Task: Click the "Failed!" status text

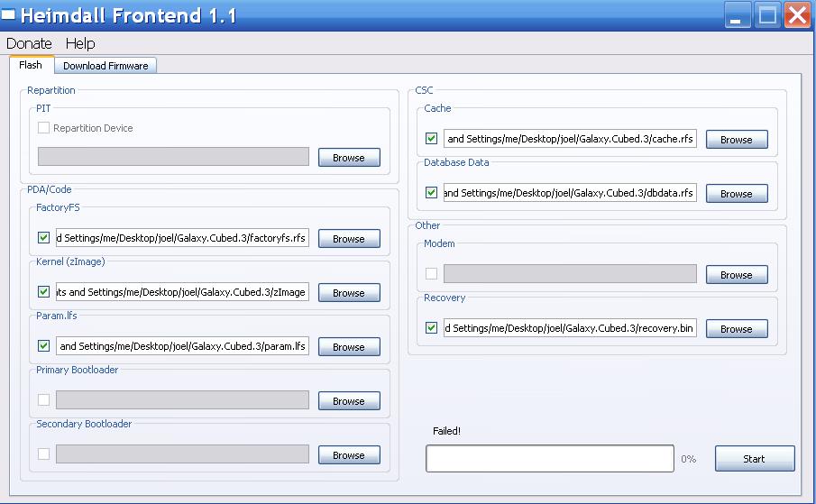Action: (446, 431)
